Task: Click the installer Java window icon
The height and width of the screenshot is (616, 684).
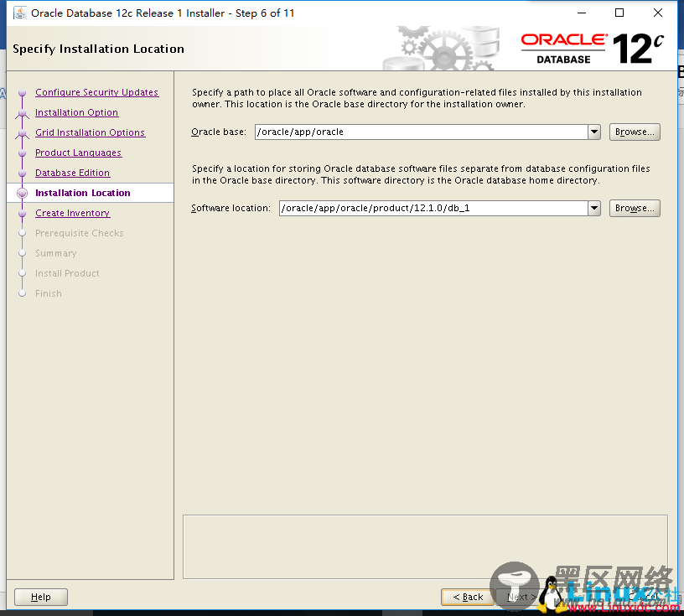Action: point(19,13)
